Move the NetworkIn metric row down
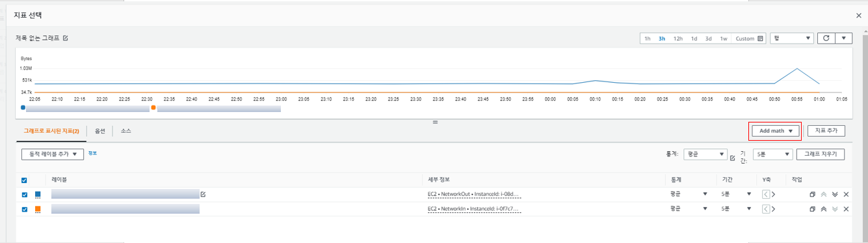868x243 pixels. 835,209
